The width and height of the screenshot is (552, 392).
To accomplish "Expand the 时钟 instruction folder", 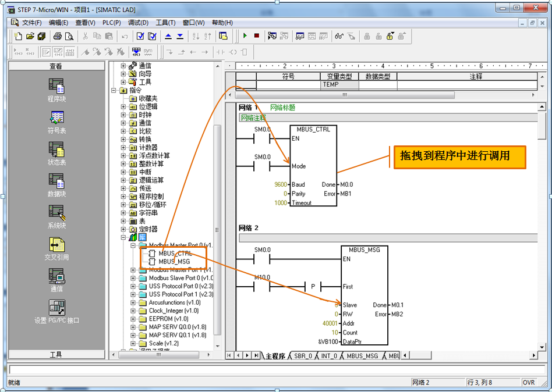I will point(123,115).
